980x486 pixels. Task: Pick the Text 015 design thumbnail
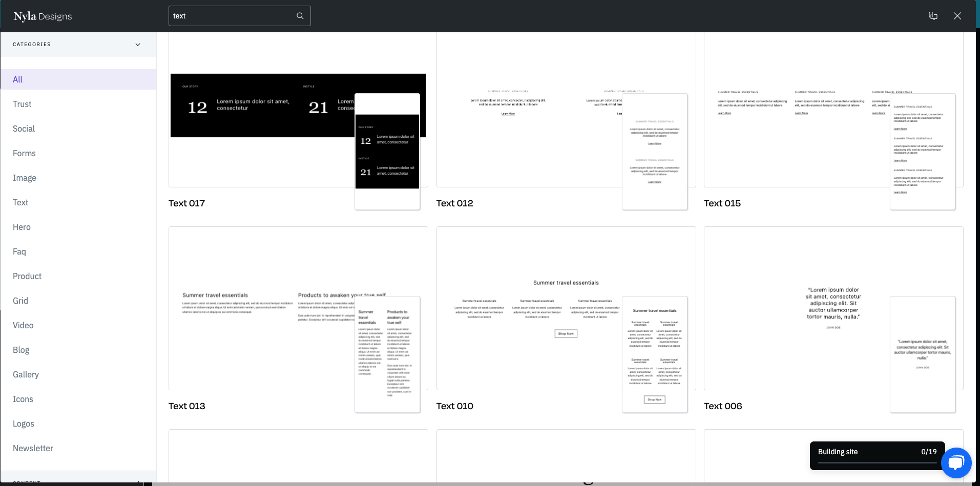[x=833, y=110]
